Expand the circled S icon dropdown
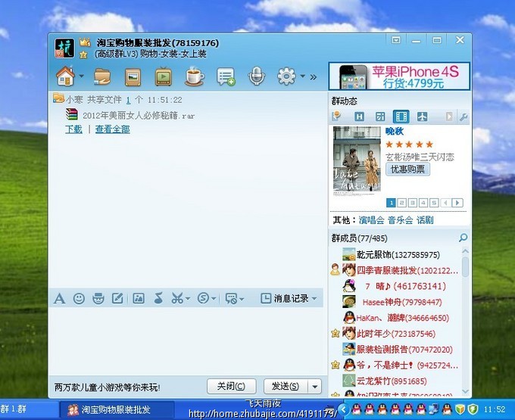Image resolution: width=515 pixels, height=420 pixels. (214, 299)
